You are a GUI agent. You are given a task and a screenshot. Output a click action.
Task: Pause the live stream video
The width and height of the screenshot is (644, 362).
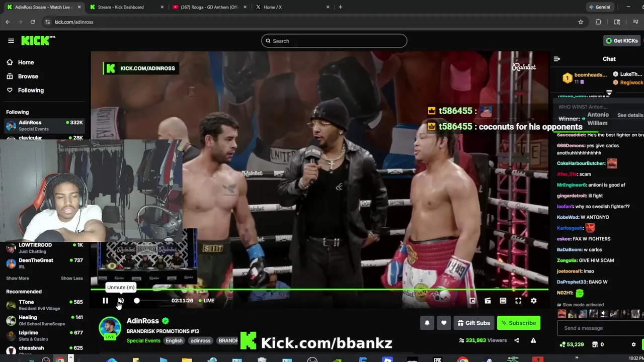coord(105,301)
